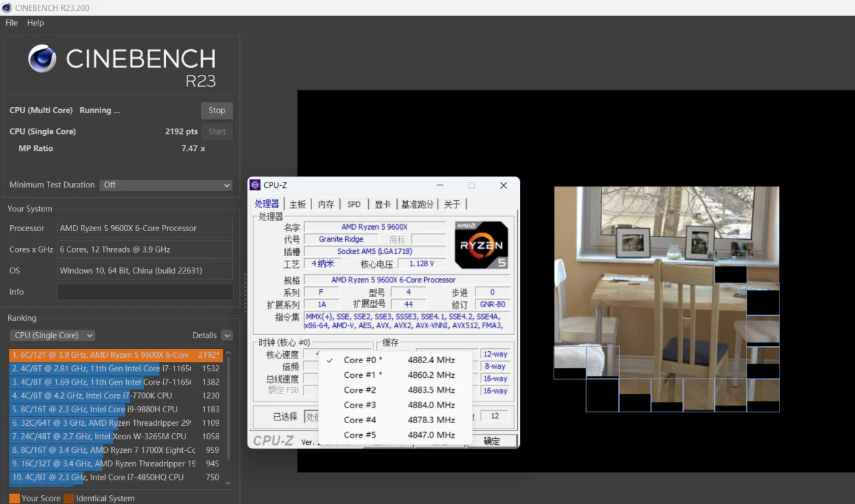
Task: Switch to CPU-Z 显卡 tab
Action: coord(383,204)
